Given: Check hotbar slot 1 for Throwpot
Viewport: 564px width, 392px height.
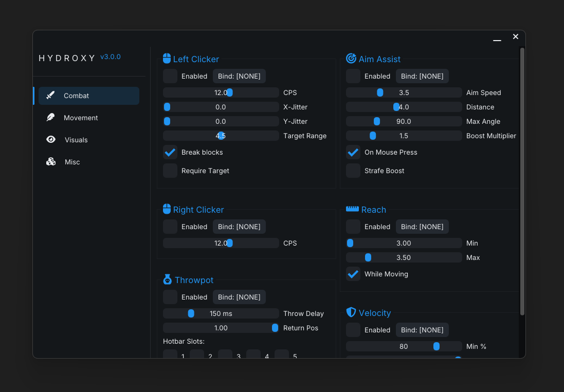Looking at the screenshot, I should [170, 354].
